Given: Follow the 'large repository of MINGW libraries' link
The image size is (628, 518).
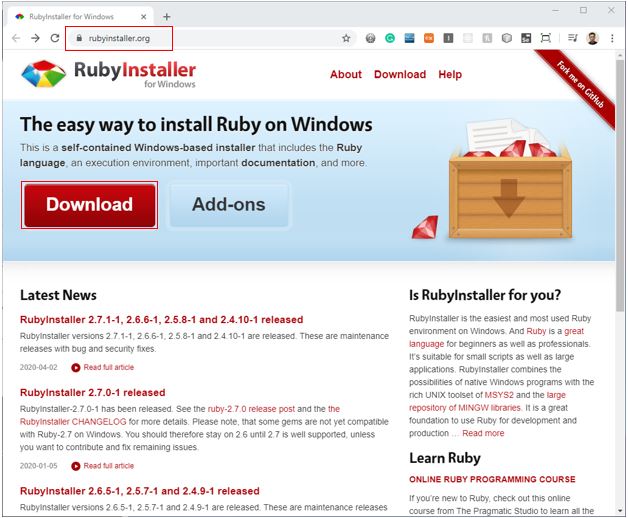Looking at the screenshot, I should coord(465,408).
